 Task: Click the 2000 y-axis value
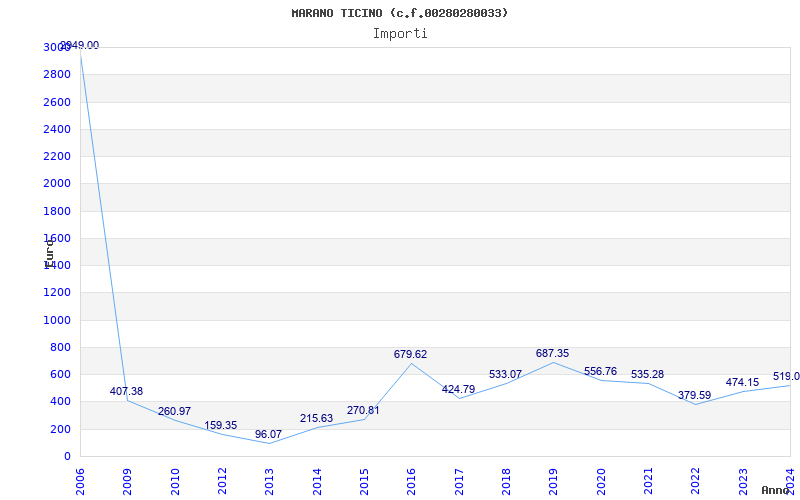(x=57, y=184)
